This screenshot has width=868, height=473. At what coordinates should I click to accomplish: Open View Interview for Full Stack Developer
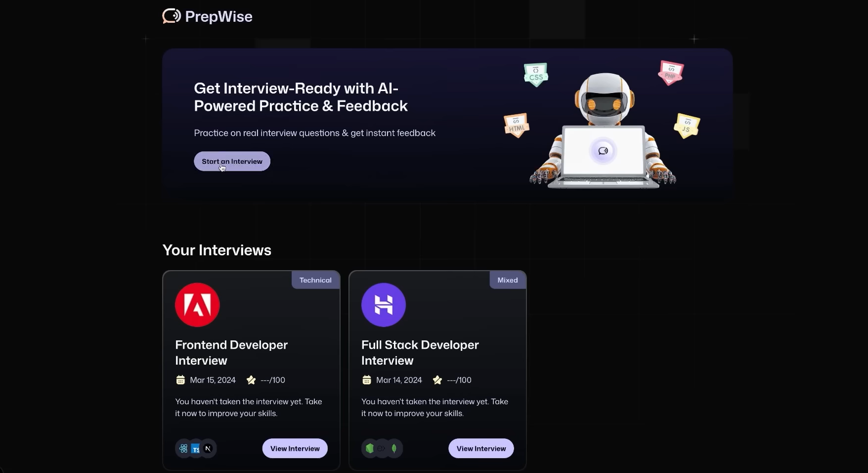(x=481, y=448)
